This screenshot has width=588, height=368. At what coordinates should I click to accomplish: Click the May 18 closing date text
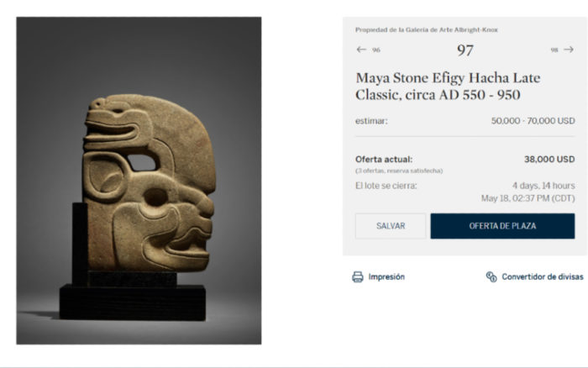click(x=528, y=198)
